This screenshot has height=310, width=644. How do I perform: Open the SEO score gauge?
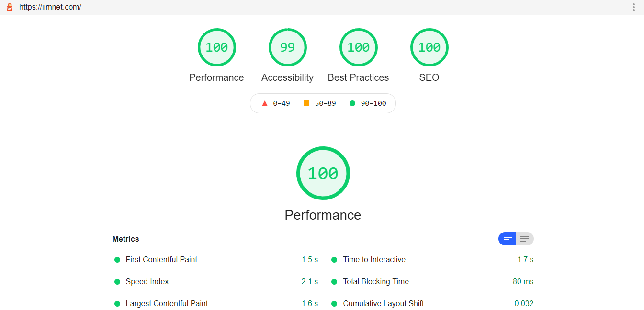click(429, 47)
